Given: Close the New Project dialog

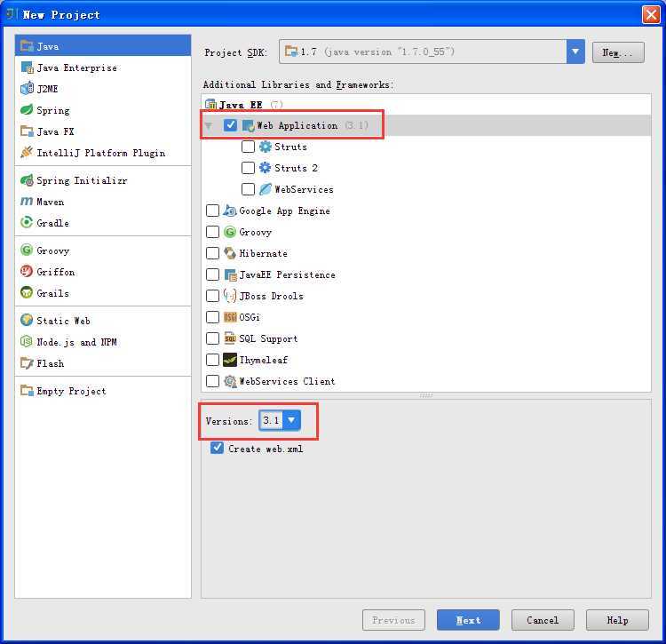Looking at the screenshot, I should [651, 14].
